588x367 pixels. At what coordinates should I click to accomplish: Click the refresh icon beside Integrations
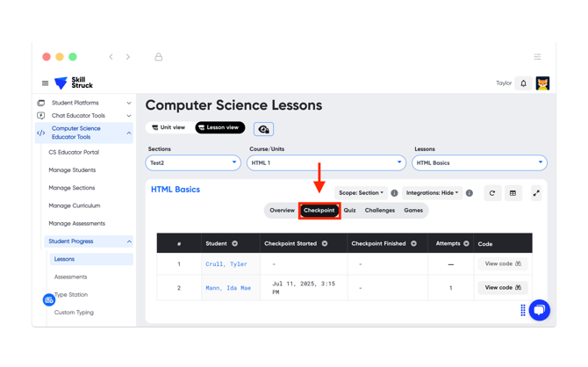click(x=492, y=193)
